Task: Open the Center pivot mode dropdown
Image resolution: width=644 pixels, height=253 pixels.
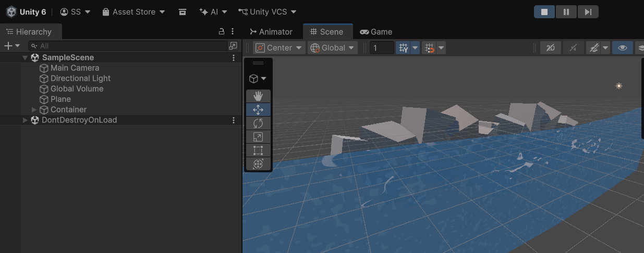Action: coord(279,48)
